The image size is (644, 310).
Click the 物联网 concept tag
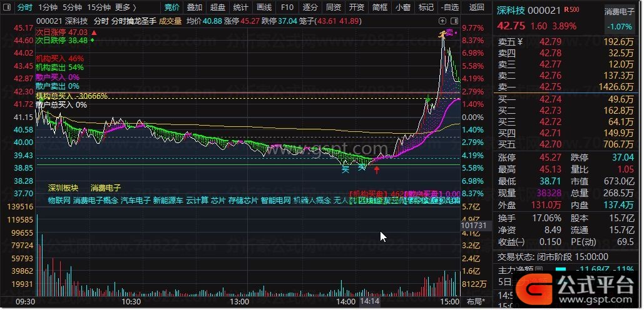[59, 201]
